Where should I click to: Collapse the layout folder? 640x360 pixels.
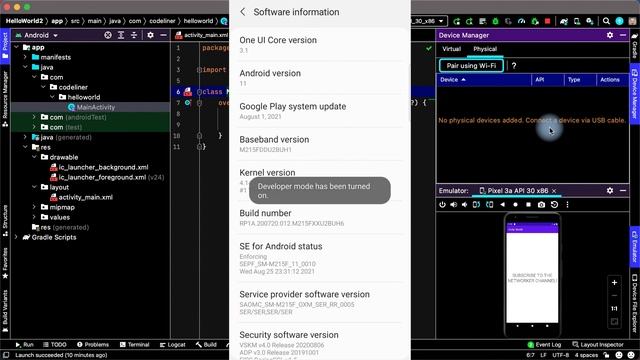pos(35,187)
